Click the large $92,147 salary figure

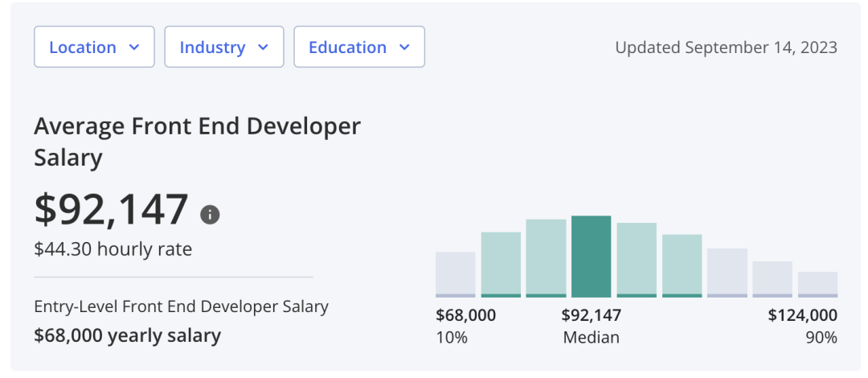point(112,210)
